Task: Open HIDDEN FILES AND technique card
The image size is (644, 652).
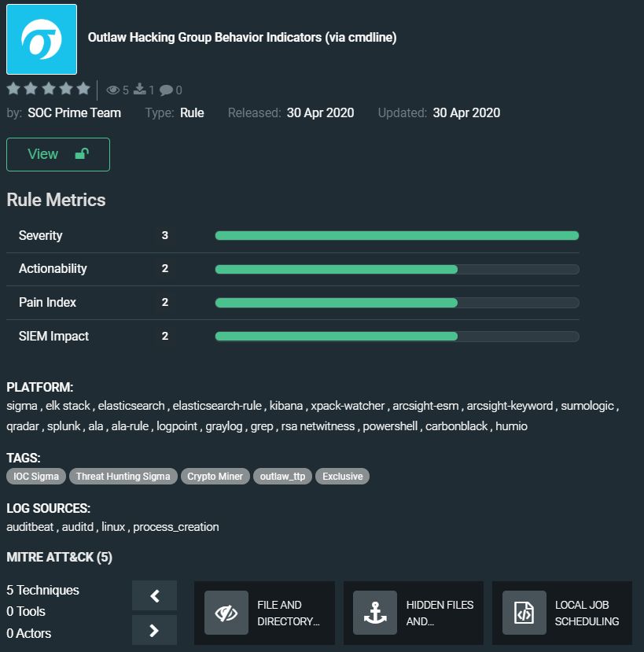Action: [x=414, y=613]
